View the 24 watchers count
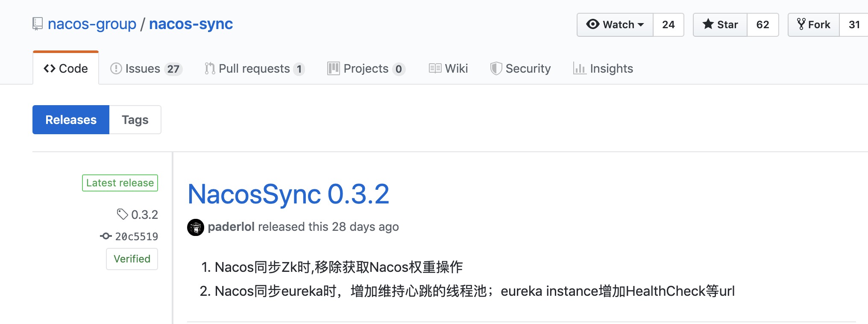Viewport: 868px width, 324px height. click(668, 25)
